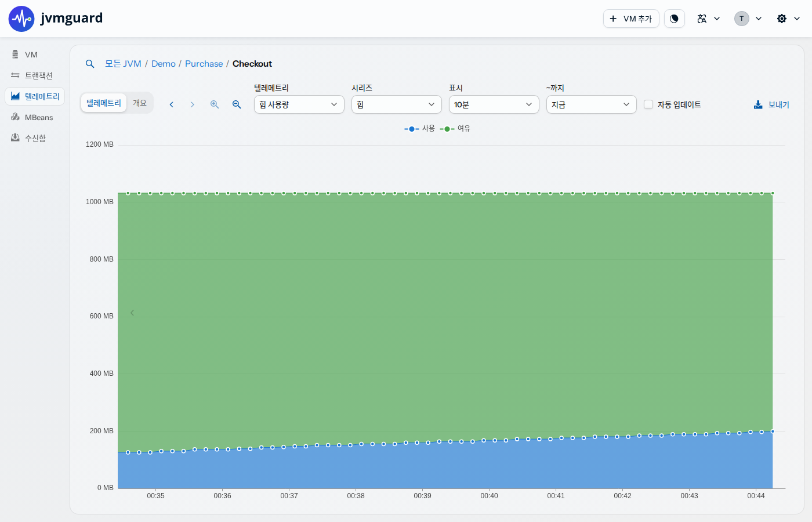Go to next time range arrow
812x522 pixels.
point(193,104)
